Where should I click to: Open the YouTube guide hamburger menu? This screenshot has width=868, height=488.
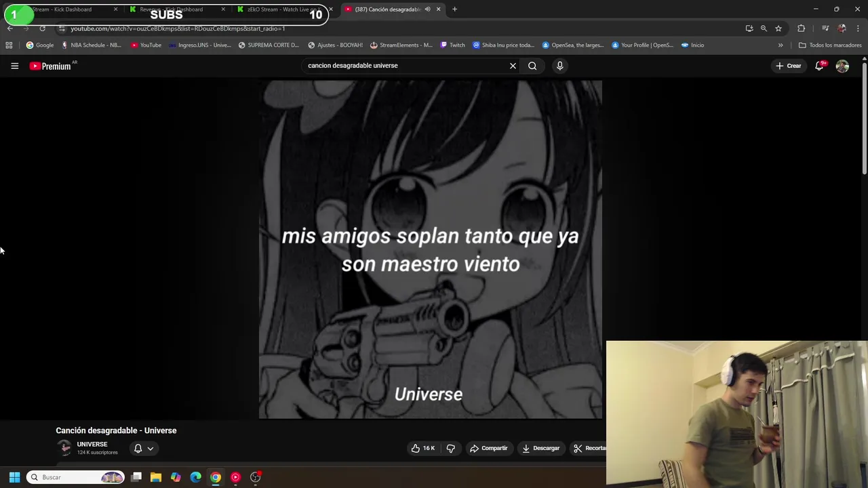coord(14,66)
